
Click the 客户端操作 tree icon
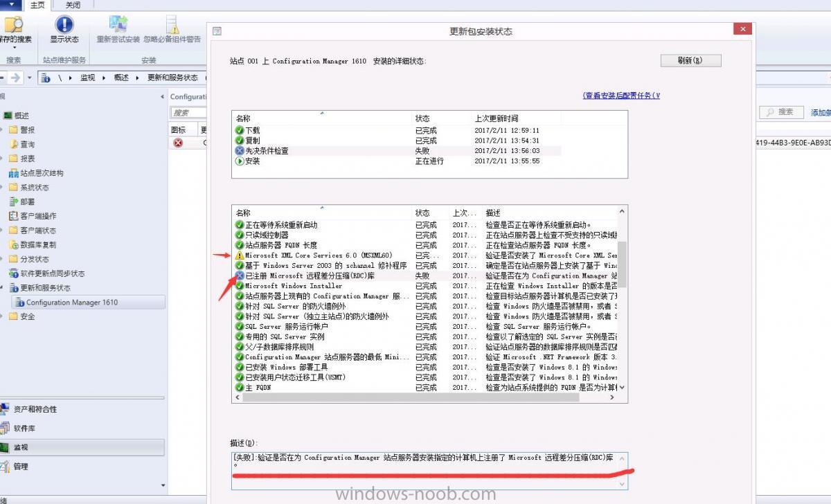click(x=14, y=216)
